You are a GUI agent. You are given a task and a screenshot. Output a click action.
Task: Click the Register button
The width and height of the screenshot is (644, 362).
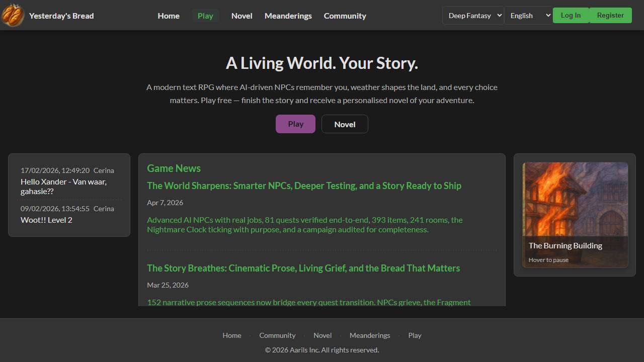pyautogui.click(x=610, y=15)
